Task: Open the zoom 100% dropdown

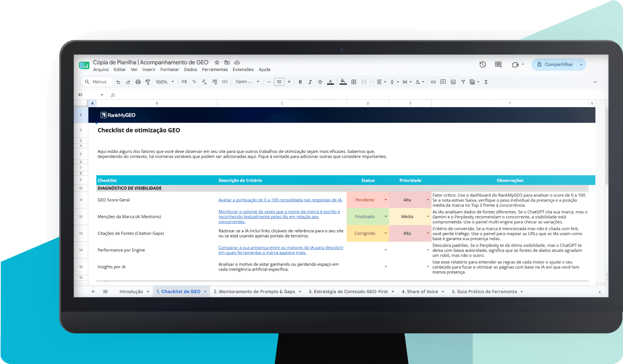Action: pos(165,82)
